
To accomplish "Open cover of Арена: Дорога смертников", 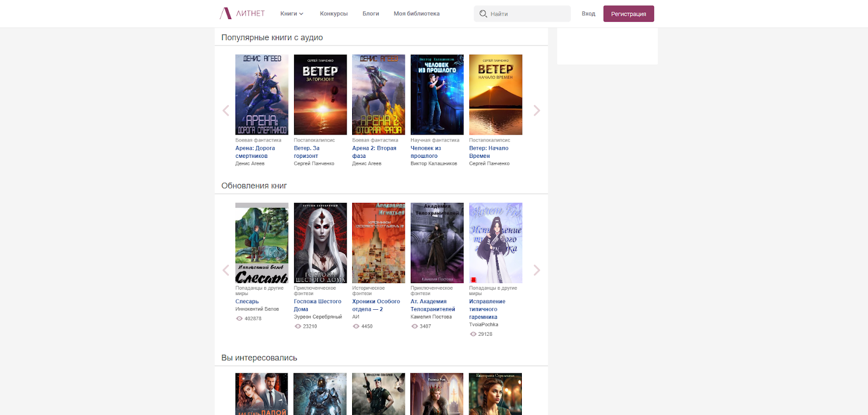I will 262,94.
